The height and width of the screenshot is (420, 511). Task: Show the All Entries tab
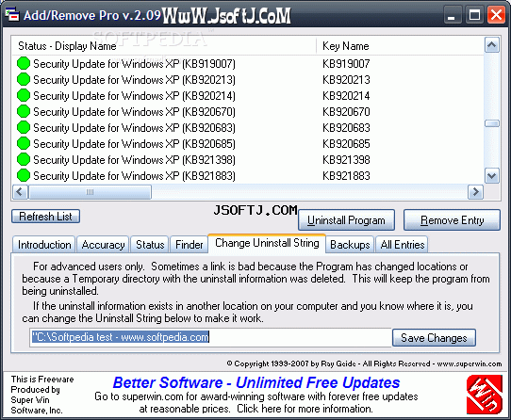[403, 245]
